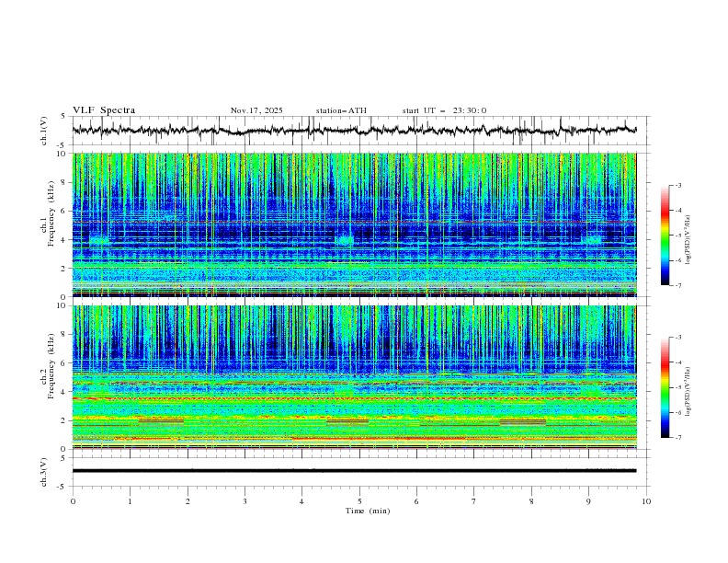
Task: Click the ch.1 "Frequency (kHz)" axis label
Action: 51,214
